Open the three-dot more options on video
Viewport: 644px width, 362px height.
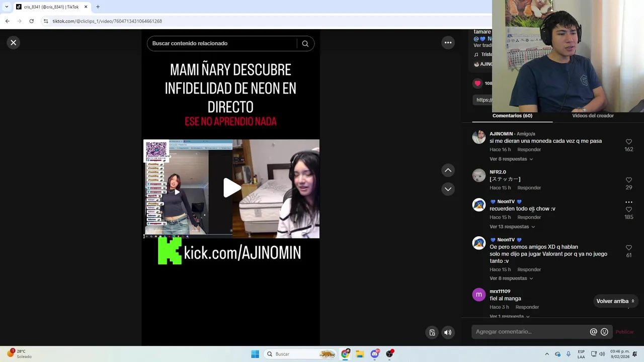448,43
